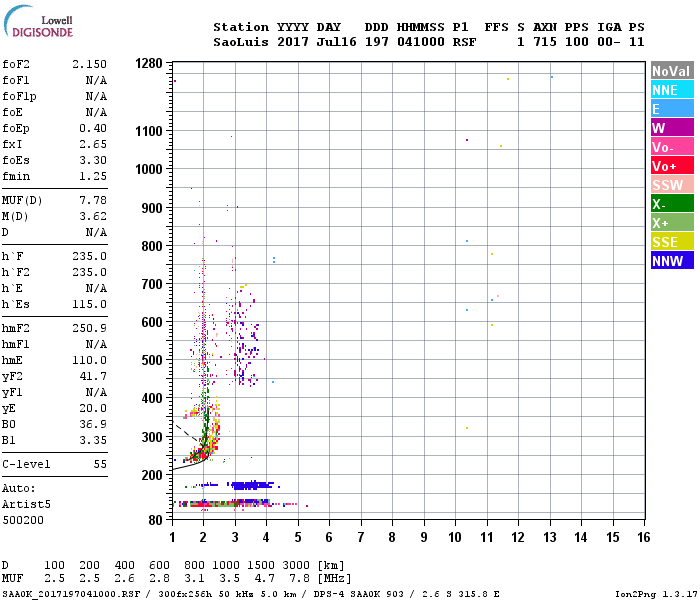700x600 pixels.
Task: Click the fxI value 2.65
Action: tap(93, 144)
